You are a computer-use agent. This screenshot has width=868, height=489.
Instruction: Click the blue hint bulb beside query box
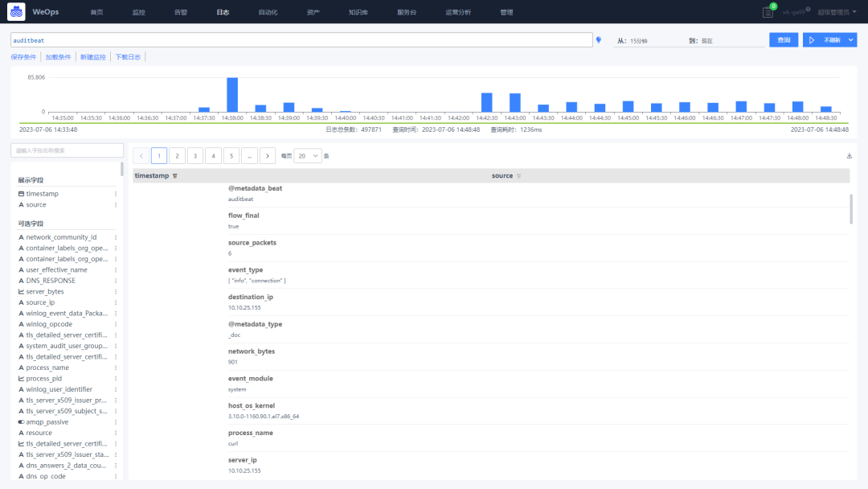(599, 40)
